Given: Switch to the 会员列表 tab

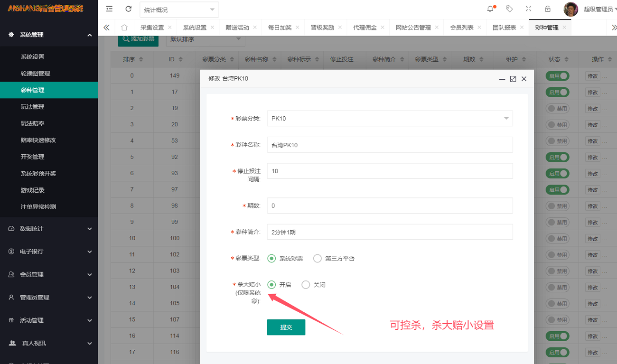Looking at the screenshot, I should point(461,28).
